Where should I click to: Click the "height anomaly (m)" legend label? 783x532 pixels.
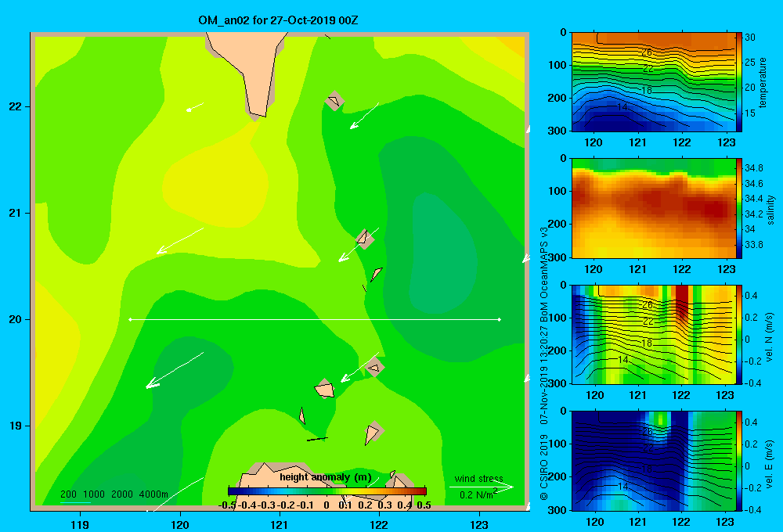click(x=326, y=477)
